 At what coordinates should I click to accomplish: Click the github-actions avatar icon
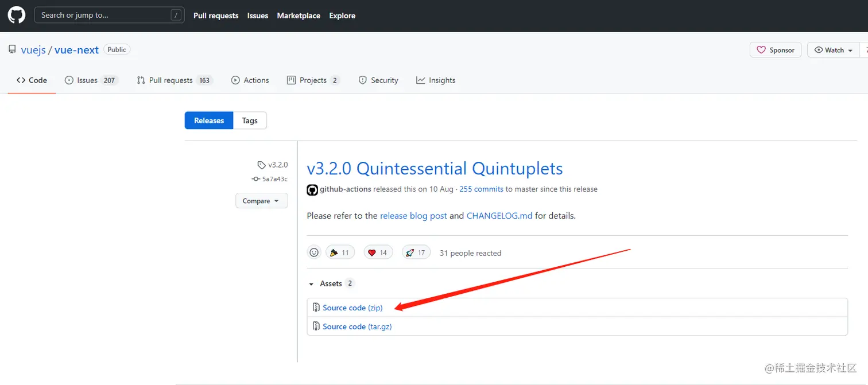pos(312,189)
